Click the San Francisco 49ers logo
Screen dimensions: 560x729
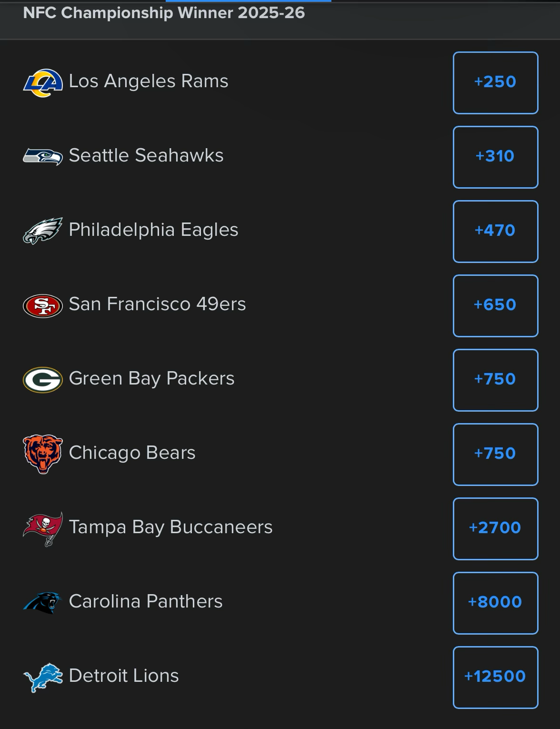pyautogui.click(x=43, y=305)
